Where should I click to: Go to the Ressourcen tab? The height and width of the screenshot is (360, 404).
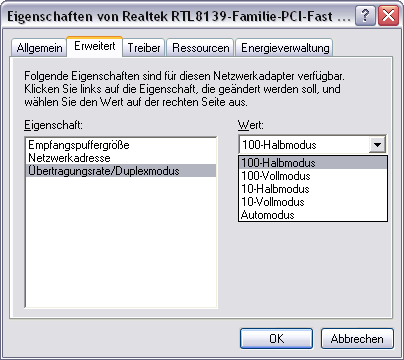click(201, 48)
